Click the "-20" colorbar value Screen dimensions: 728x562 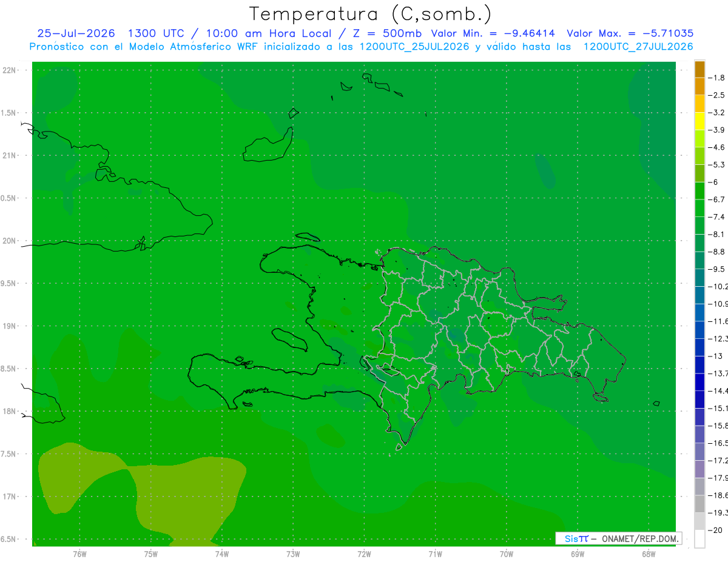click(715, 530)
